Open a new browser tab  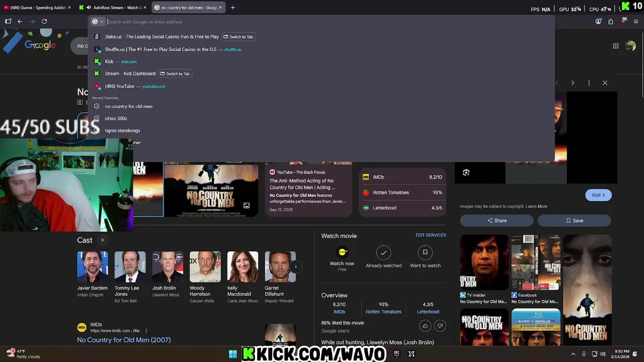pos(232,8)
